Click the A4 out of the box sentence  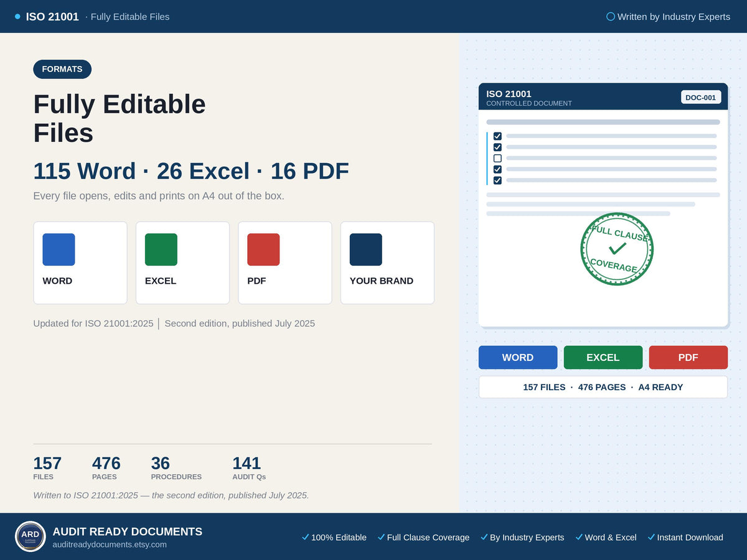click(x=159, y=196)
